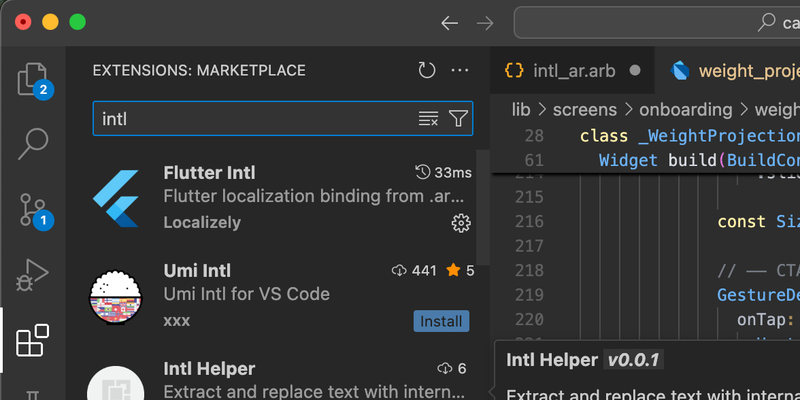Switch to the intl_ar.arb tab

coord(572,70)
